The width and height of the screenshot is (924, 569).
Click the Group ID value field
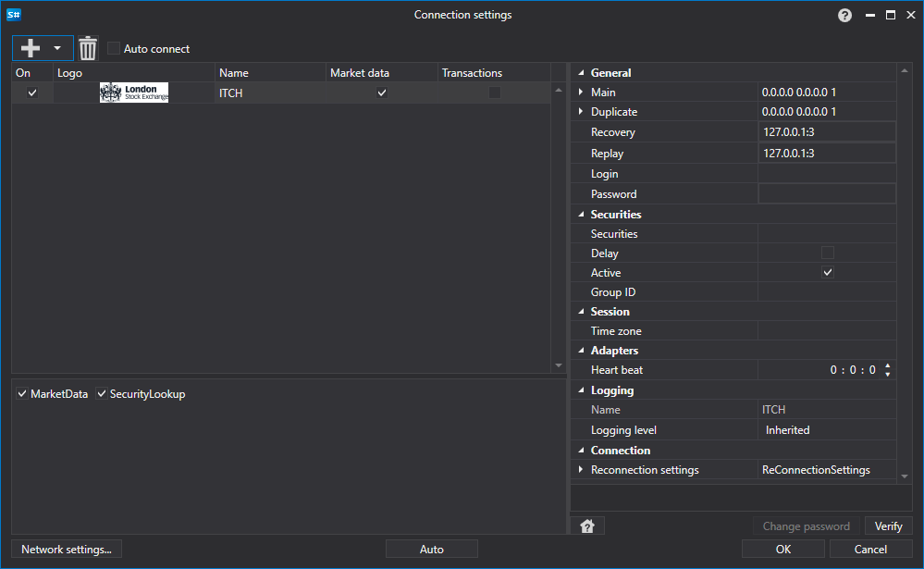point(827,291)
